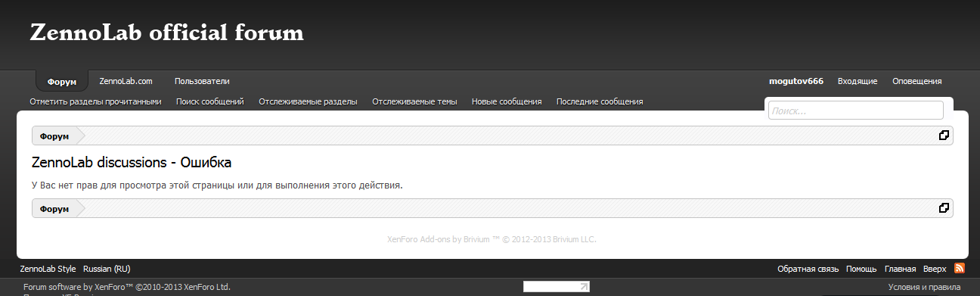Go to Главная in the footer

coord(901,269)
